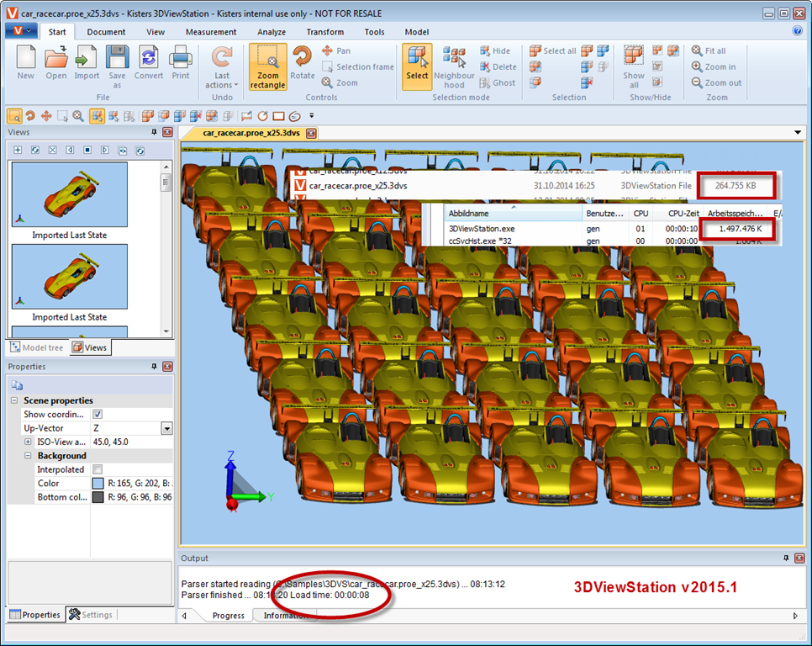The width and height of the screenshot is (812, 646).
Task: Click the Print icon
Action: [x=181, y=62]
